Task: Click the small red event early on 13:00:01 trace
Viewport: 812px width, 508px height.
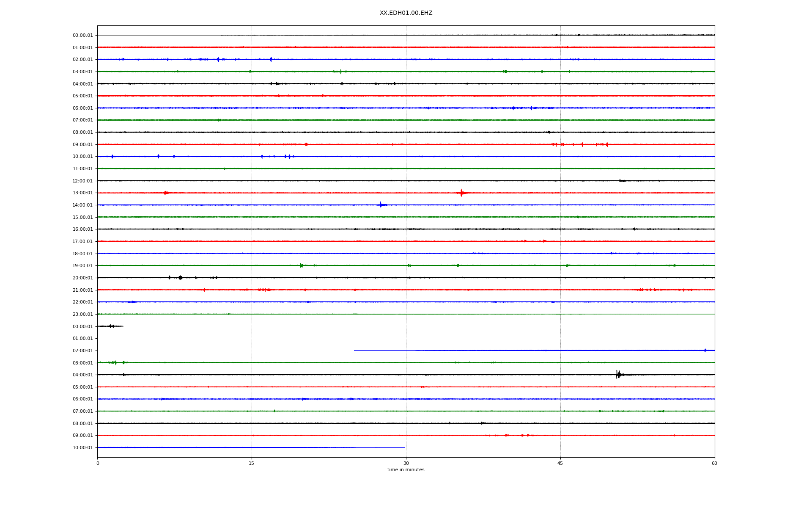Action: (166, 193)
